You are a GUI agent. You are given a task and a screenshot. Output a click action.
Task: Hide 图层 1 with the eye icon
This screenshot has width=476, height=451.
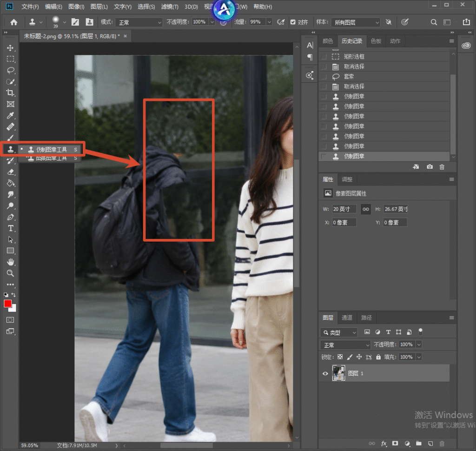[325, 373]
